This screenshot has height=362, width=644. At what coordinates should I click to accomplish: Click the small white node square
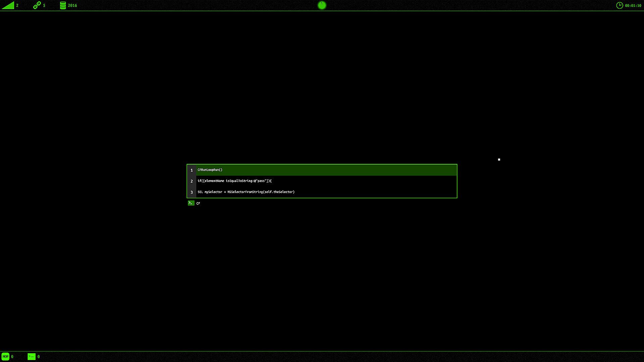(x=499, y=160)
